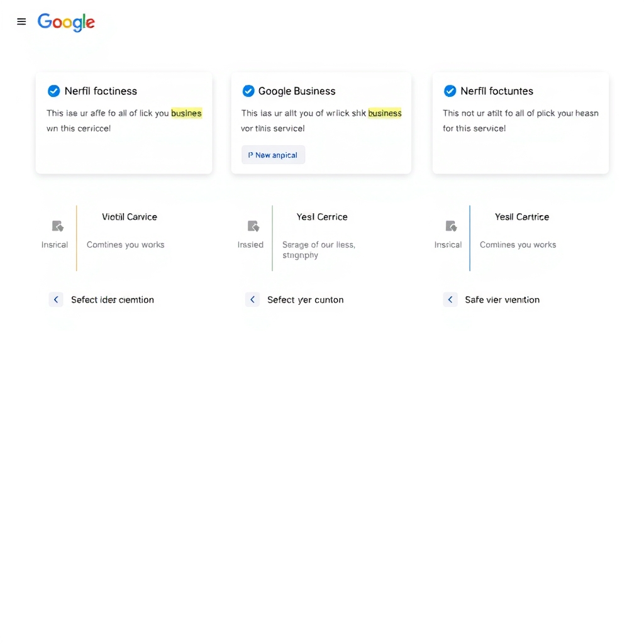Image resolution: width=644 pixels, height=644 pixels.
Task: Click the Insrical icon beside Viotil Carvice
Action: point(57,226)
